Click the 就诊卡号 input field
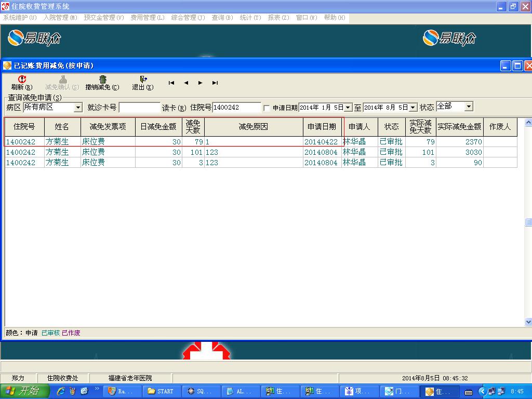The width and height of the screenshot is (532, 399). pyautogui.click(x=139, y=108)
